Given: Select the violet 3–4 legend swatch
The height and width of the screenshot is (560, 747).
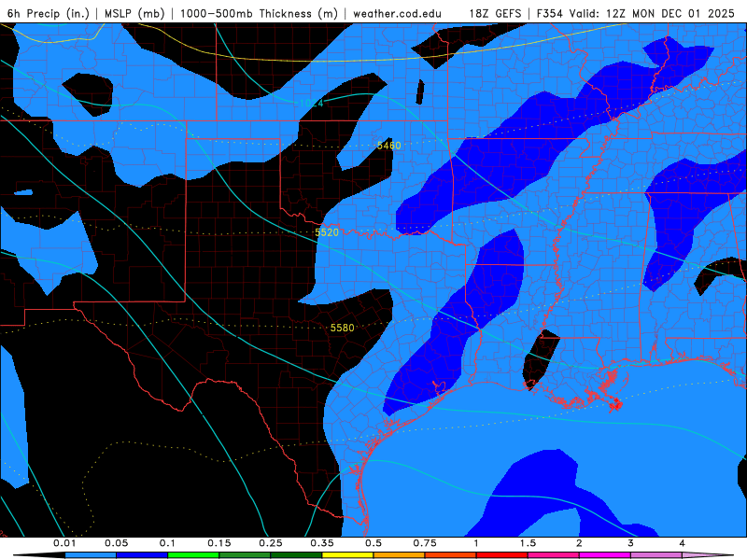Looking at the screenshot, I should tap(656, 555).
